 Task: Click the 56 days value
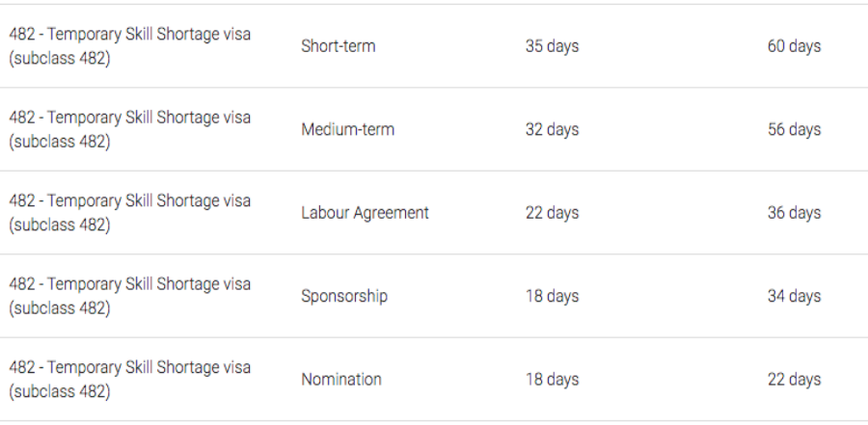[794, 129]
